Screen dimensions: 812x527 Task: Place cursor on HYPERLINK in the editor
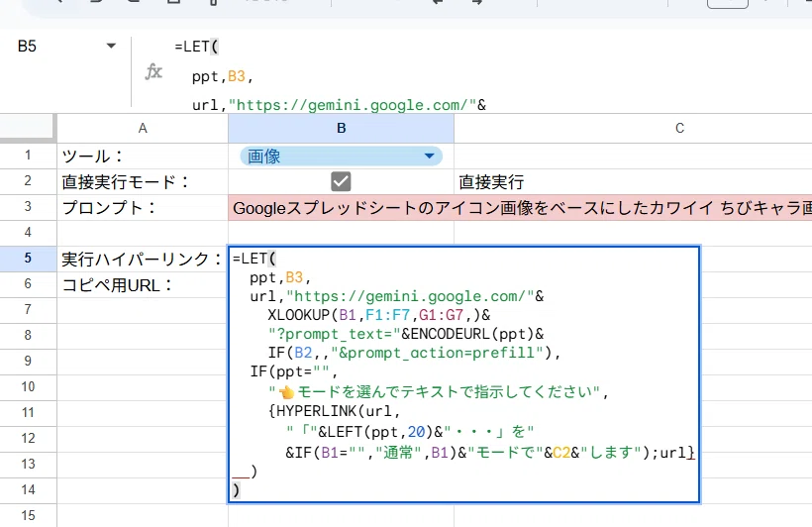click(x=317, y=411)
